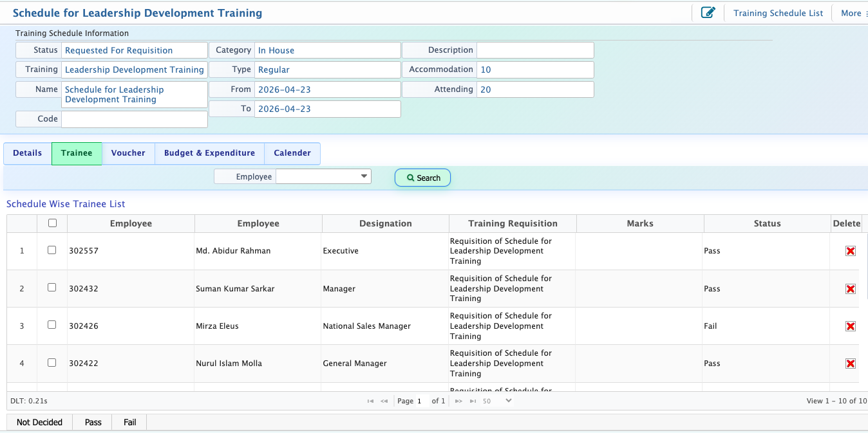Go to last page in pager

tap(473, 401)
